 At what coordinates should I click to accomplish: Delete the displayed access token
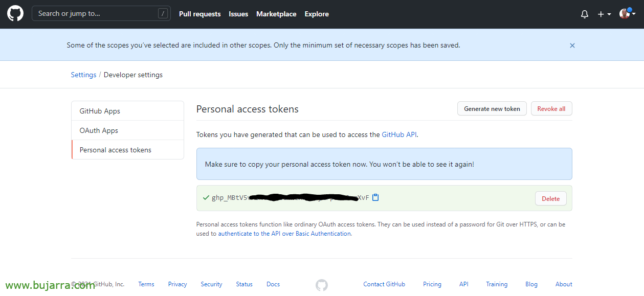[550, 198]
